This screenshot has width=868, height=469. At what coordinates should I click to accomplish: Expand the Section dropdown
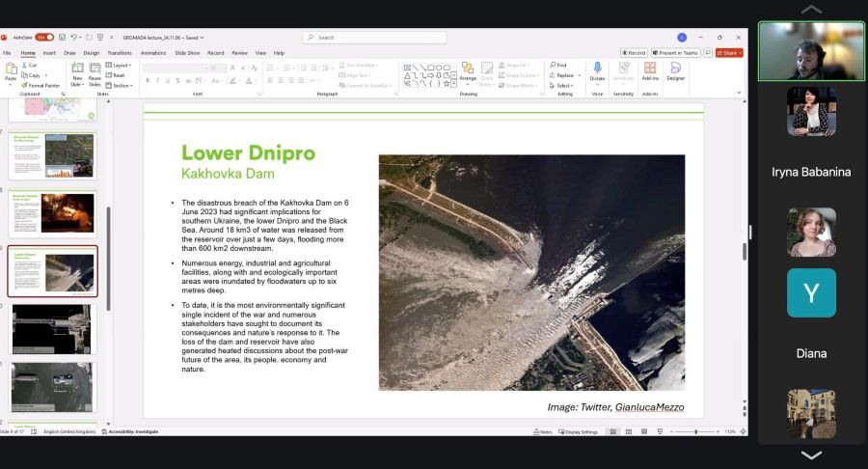coord(119,85)
